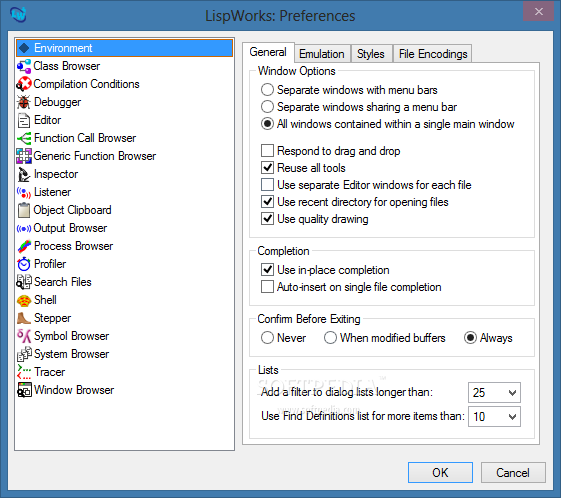
Task: Select the 'Debugger' list entry label
Action: click(x=58, y=102)
